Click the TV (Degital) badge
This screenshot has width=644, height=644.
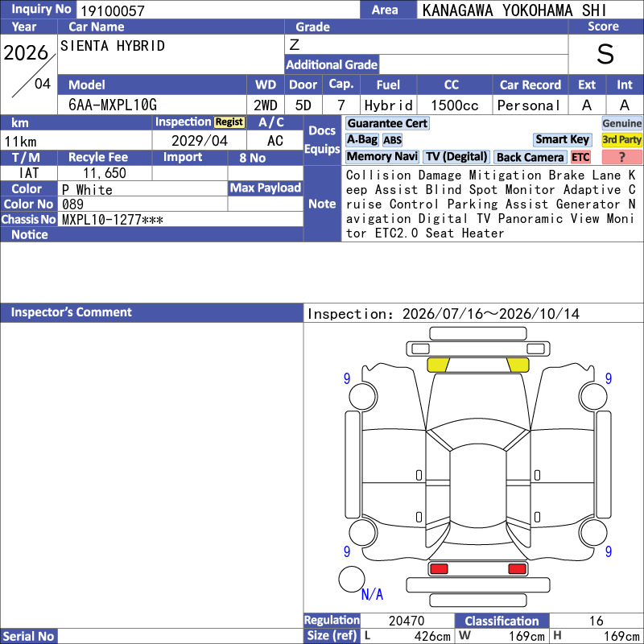click(456, 156)
